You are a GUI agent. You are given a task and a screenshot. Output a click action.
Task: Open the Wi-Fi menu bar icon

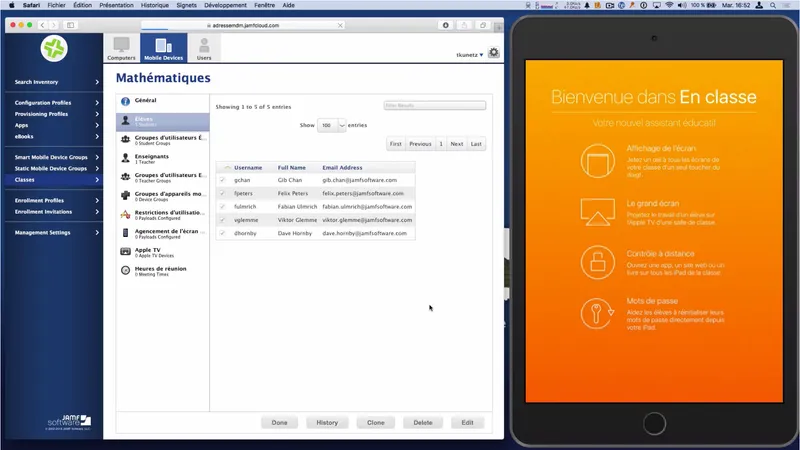(x=669, y=5)
